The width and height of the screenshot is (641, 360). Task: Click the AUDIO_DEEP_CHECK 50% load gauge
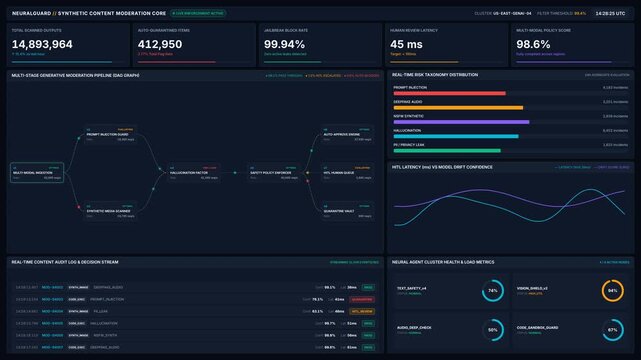coord(493,330)
